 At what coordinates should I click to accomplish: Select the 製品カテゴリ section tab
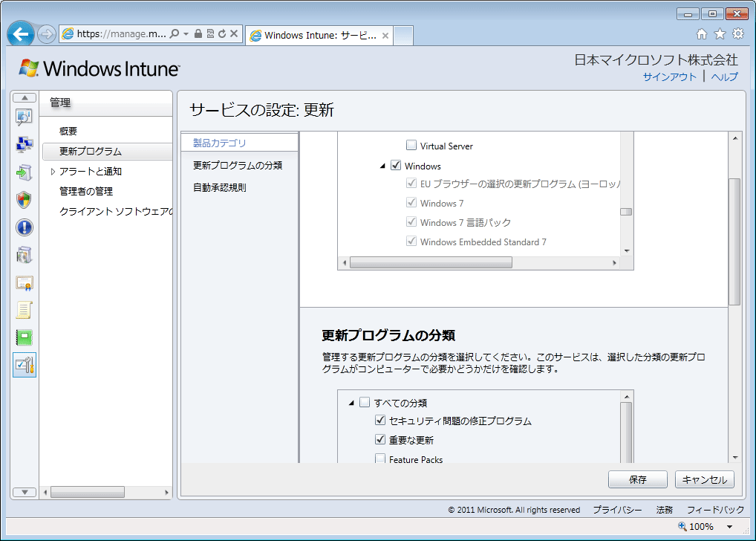pos(239,143)
